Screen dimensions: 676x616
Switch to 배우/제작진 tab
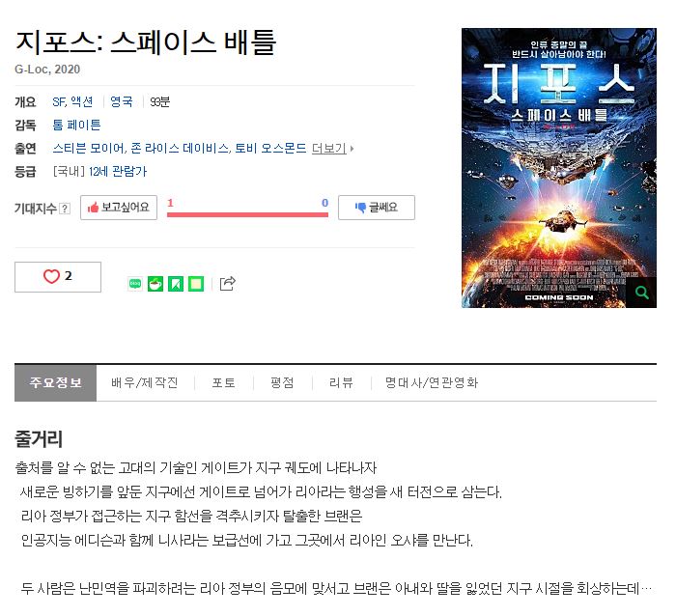(145, 382)
